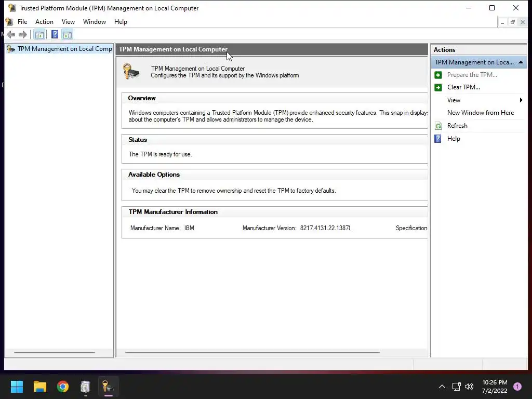Show hidden tray icons chevron
532x399 pixels.
442,386
